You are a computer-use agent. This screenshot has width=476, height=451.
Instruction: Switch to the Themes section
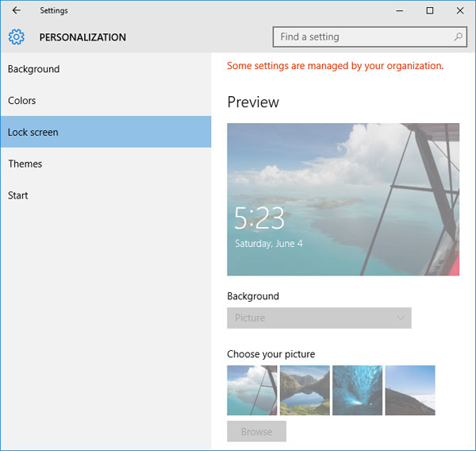pyautogui.click(x=25, y=164)
